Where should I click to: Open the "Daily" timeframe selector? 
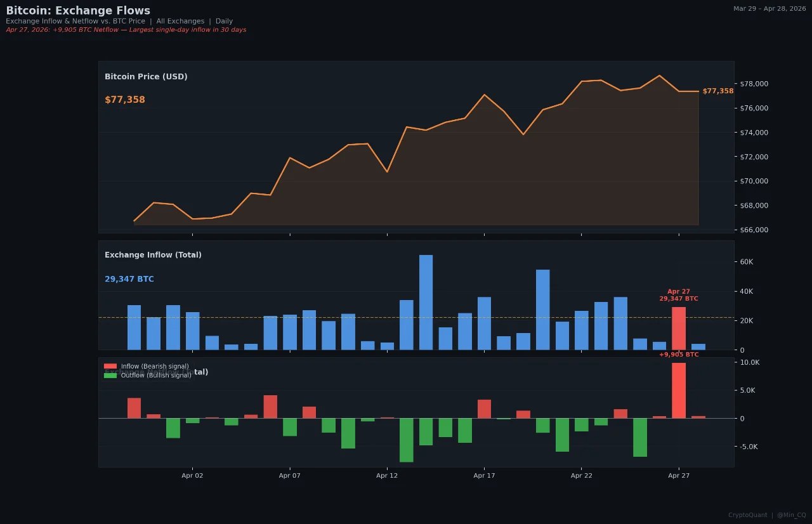(224, 21)
